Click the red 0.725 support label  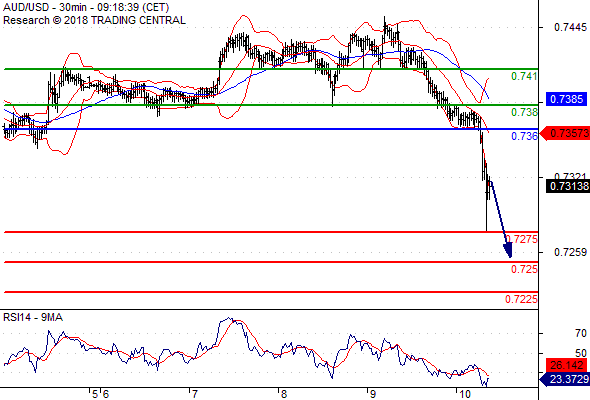point(524,269)
